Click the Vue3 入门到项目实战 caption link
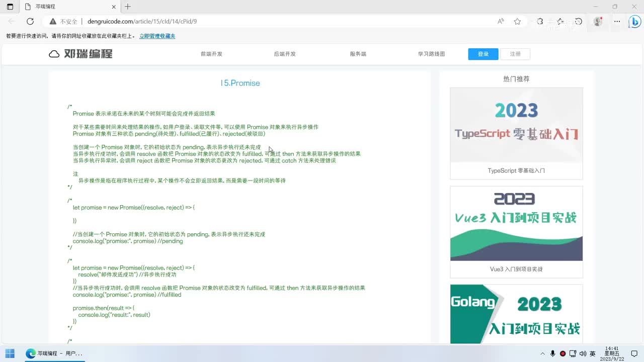 [x=516, y=269]
